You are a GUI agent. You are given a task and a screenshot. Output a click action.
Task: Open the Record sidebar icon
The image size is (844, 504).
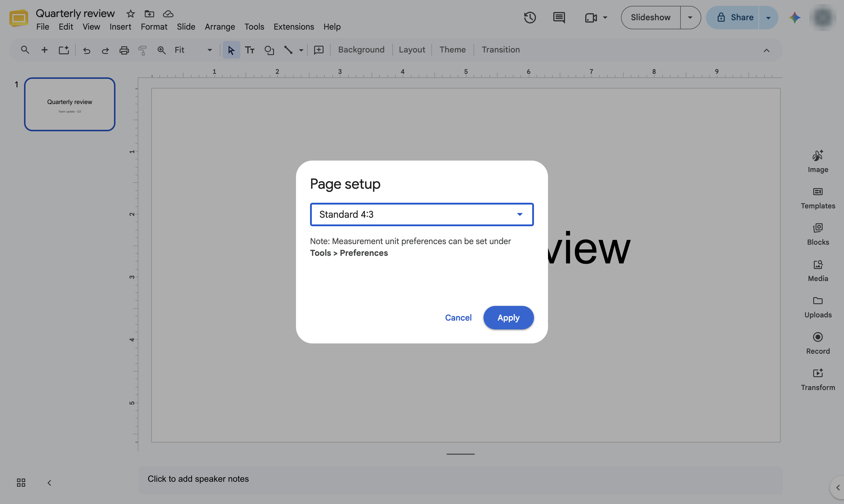[x=818, y=343]
